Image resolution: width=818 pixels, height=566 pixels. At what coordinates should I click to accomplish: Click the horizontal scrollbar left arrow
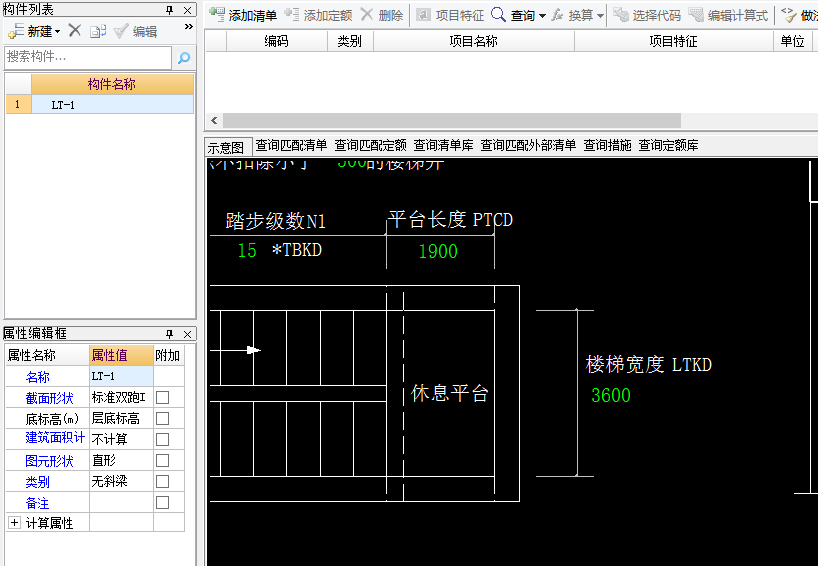214,121
